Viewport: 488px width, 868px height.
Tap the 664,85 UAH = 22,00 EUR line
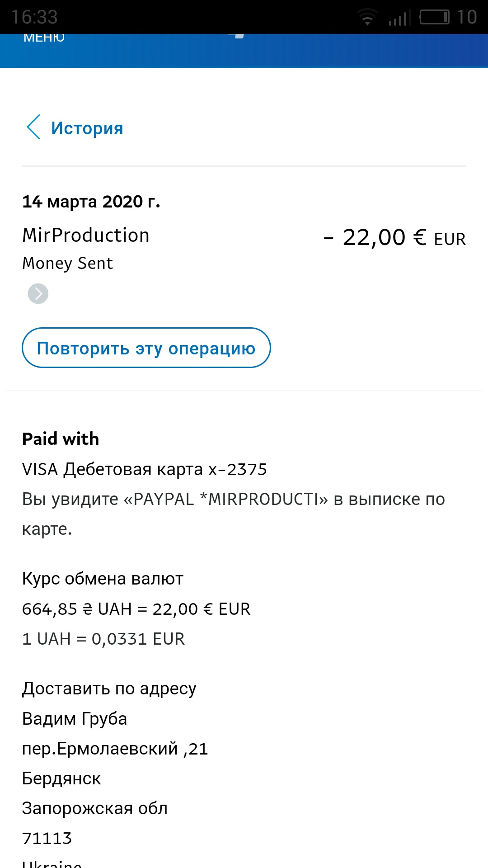[136, 609]
